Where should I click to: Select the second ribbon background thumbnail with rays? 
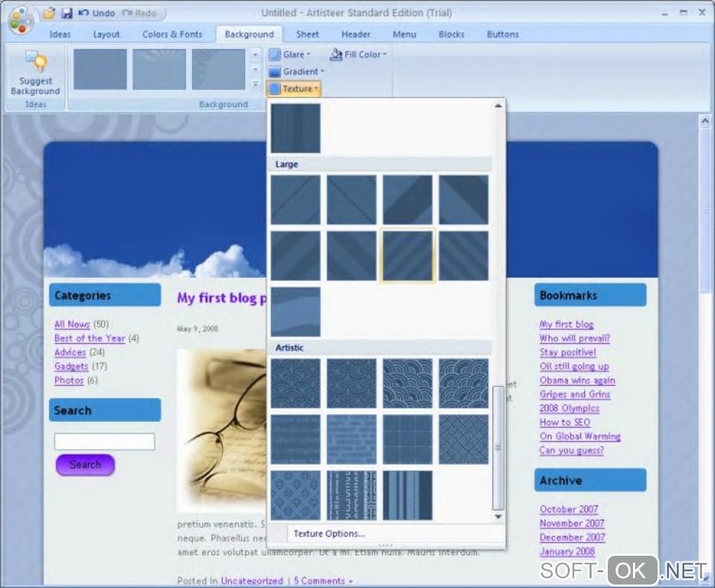(159, 69)
